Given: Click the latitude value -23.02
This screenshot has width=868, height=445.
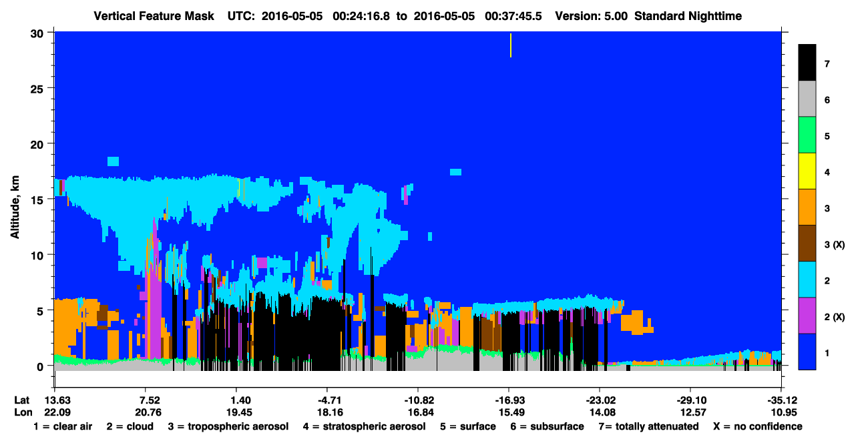Looking at the screenshot, I should [600, 400].
